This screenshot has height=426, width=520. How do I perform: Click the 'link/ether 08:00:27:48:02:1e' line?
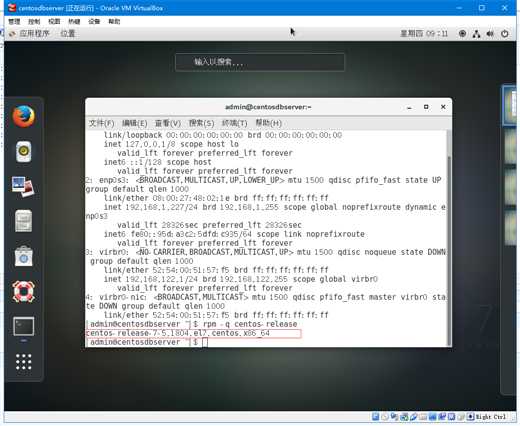(216, 198)
